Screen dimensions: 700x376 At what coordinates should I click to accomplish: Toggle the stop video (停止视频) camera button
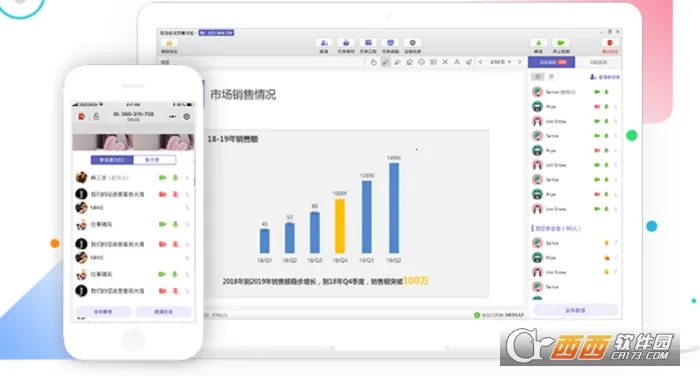coord(561,43)
